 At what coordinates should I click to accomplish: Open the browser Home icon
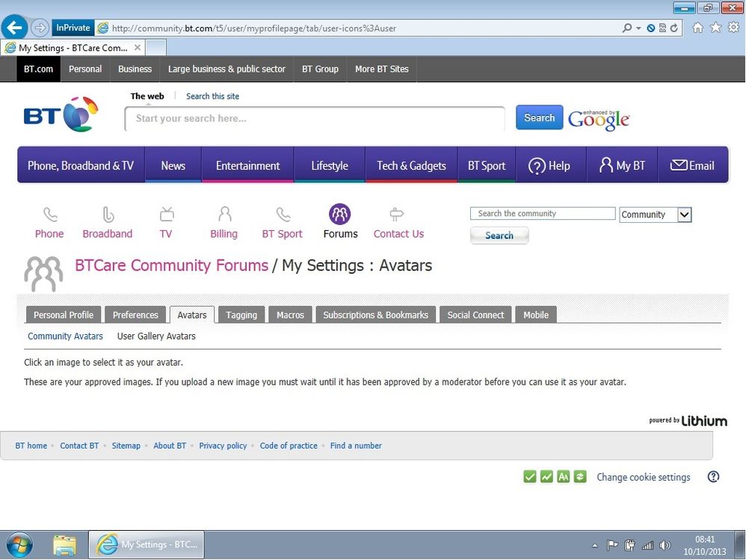[x=697, y=28]
